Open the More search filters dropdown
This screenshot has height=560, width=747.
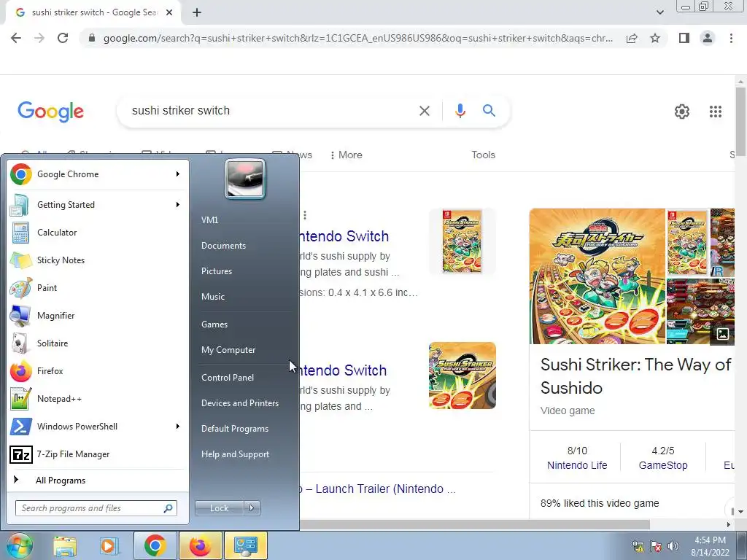click(x=347, y=155)
